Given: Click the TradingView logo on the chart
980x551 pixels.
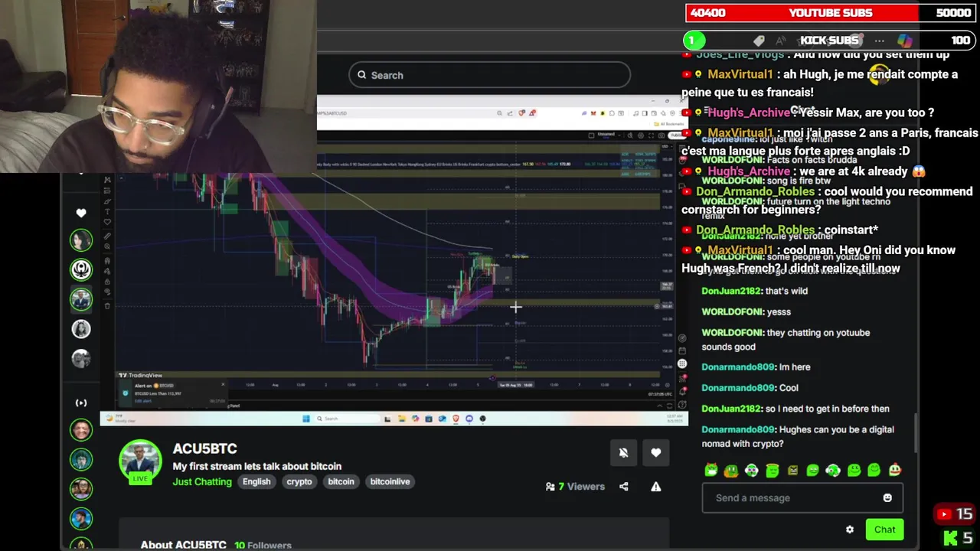Looking at the screenshot, I should (x=140, y=375).
